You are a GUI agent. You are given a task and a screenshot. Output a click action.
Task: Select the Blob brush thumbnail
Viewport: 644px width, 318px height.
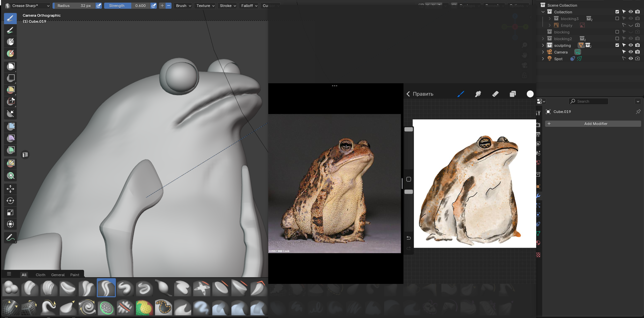tap(11, 288)
